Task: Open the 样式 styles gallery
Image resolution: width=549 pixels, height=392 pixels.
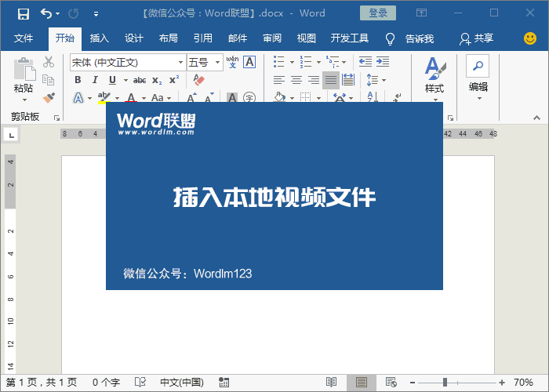Action: pos(434,79)
